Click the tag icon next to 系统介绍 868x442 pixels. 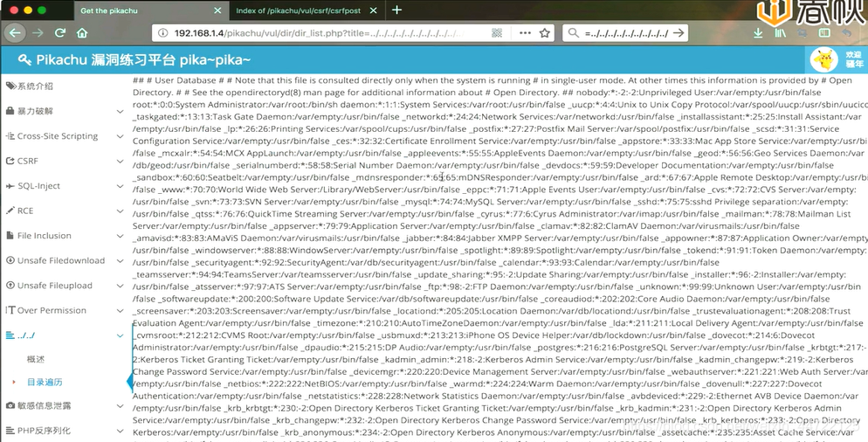coord(10,86)
